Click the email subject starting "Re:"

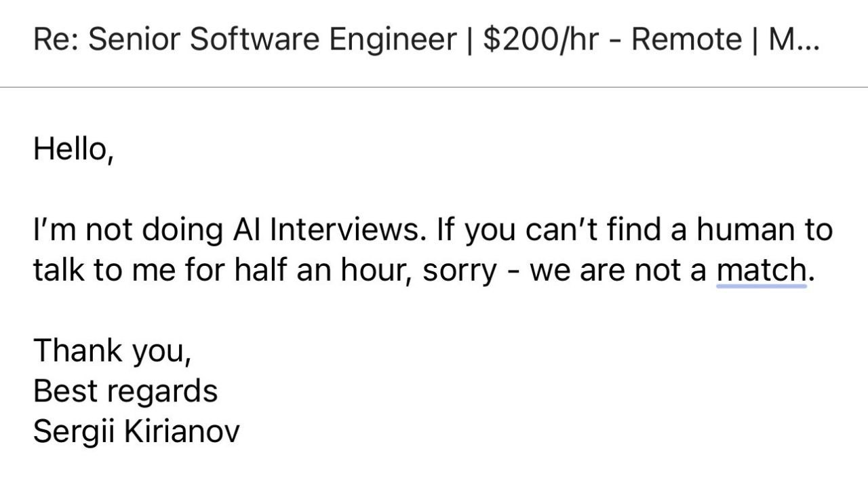click(426, 40)
